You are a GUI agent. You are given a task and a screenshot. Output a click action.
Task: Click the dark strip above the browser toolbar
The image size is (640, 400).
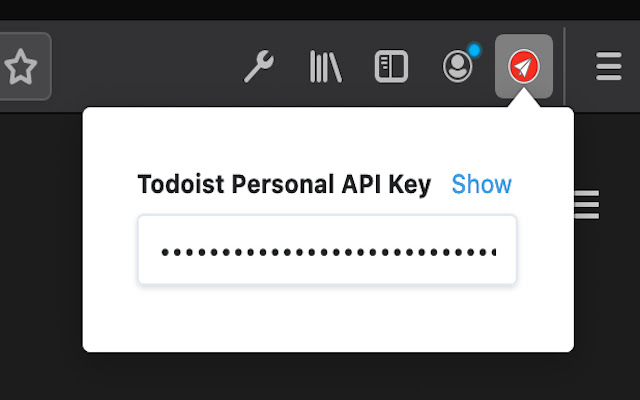[320, 10]
